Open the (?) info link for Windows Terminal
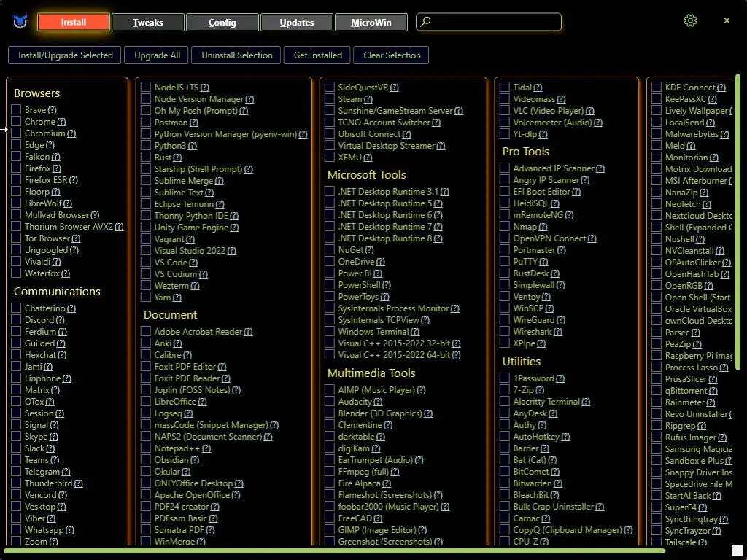Viewport: 747px width, 560px height. 415,332
